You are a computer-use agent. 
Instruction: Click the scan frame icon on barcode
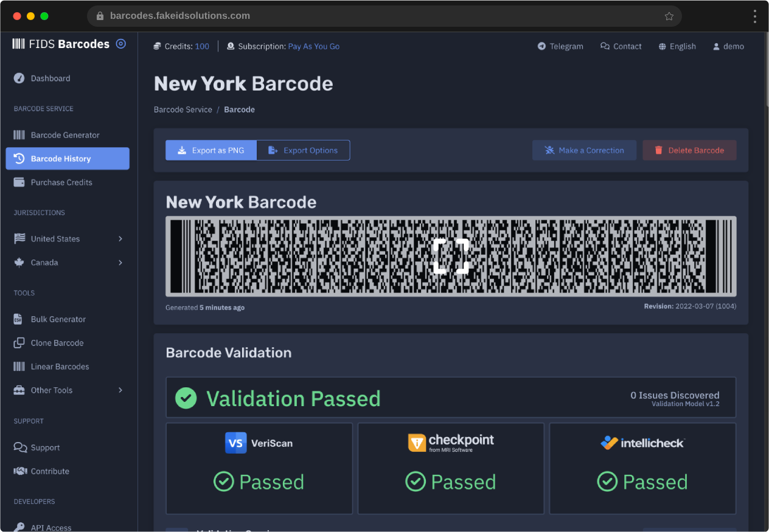pyautogui.click(x=451, y=256)
